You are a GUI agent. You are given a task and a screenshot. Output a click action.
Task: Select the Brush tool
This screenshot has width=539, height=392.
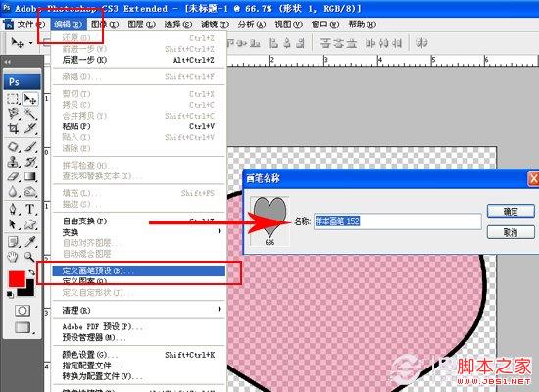tap(30, 146)
